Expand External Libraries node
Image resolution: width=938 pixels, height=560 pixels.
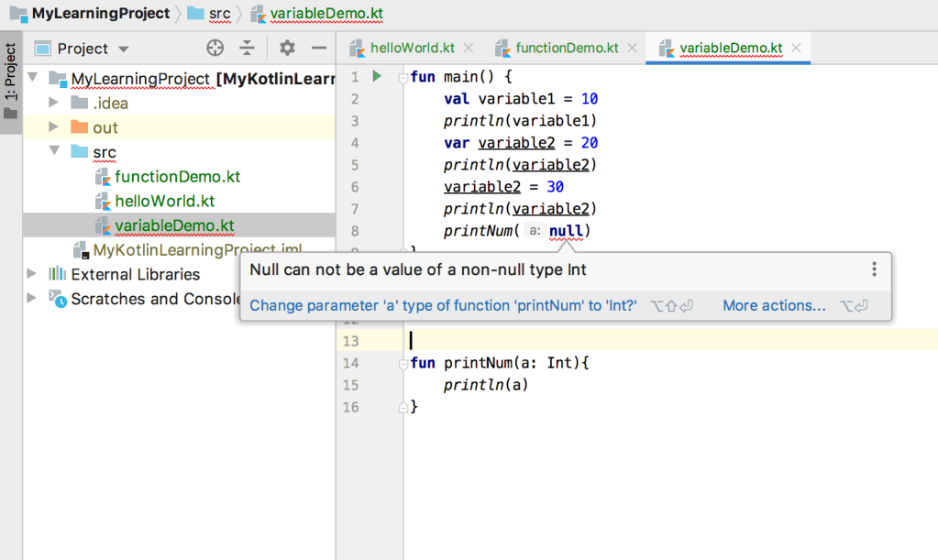coord(33,274)
